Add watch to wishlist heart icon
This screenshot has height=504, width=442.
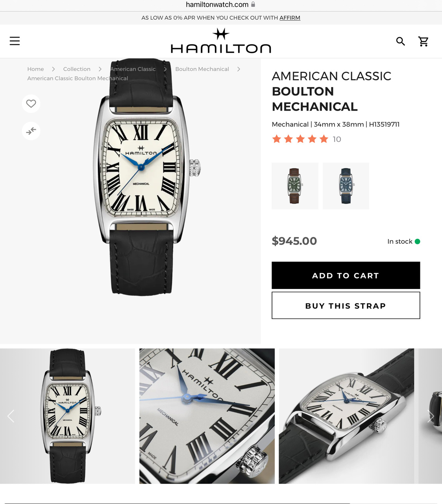31,104
